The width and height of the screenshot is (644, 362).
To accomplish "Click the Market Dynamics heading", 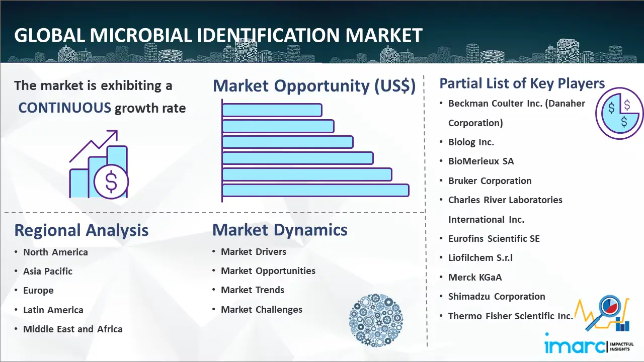I will [x=280, y=230].
